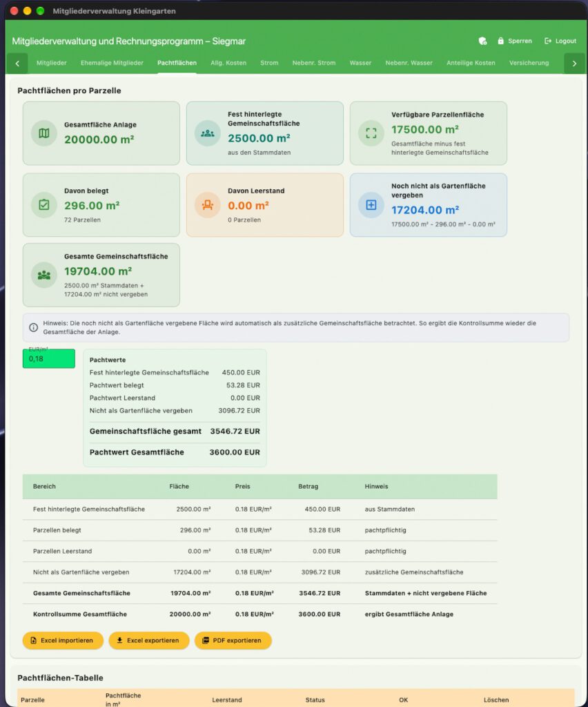Click the shield security icon in header
588x707 pixels.
pyautogui.click(x=482, y=41)
